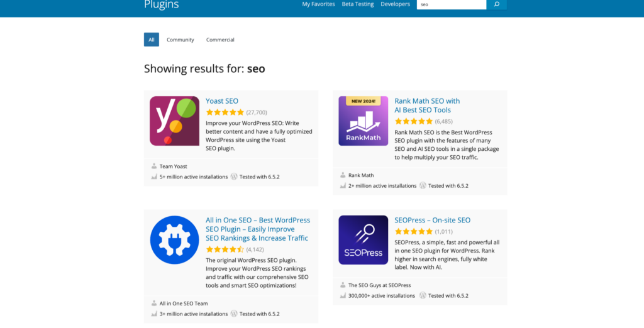Click the plugin search field
This screenshot has width=644, height=328.
click(452, 4)
